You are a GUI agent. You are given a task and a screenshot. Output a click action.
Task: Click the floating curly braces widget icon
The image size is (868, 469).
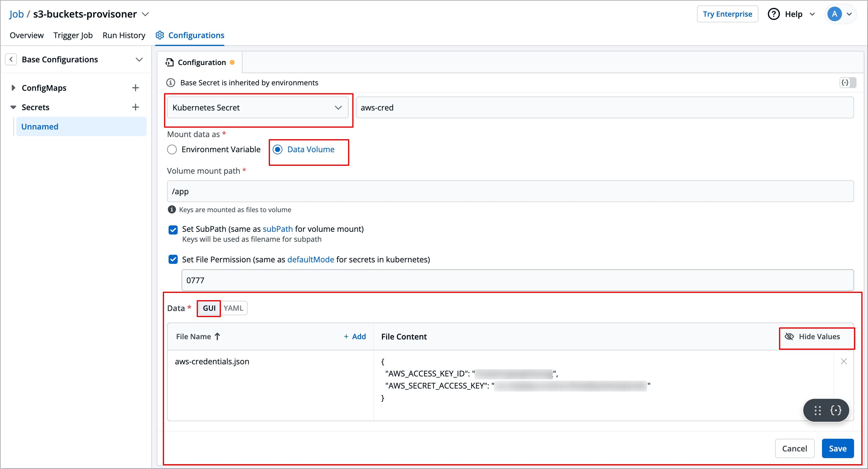pos(836,410)
